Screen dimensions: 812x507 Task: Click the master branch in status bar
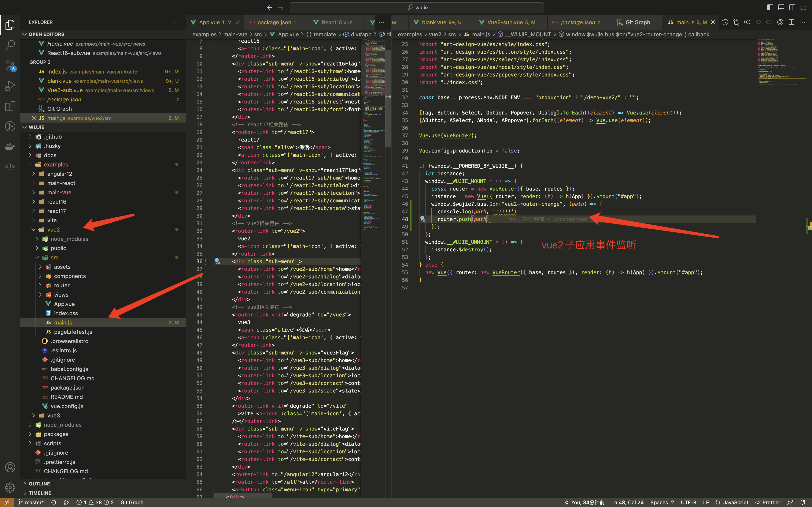coord(31,502)
